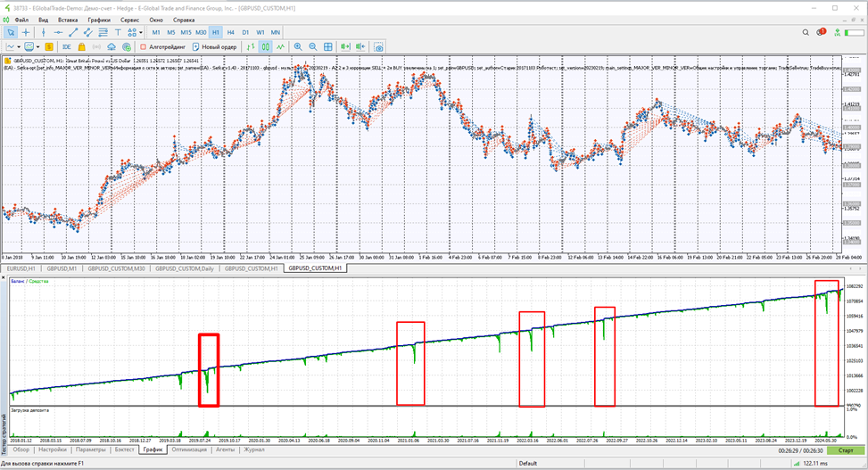This screenshot has width=868, height=470.
Task: Open the dollar symbols window icon
Action: pyautogui.click(x=49, y=47)
